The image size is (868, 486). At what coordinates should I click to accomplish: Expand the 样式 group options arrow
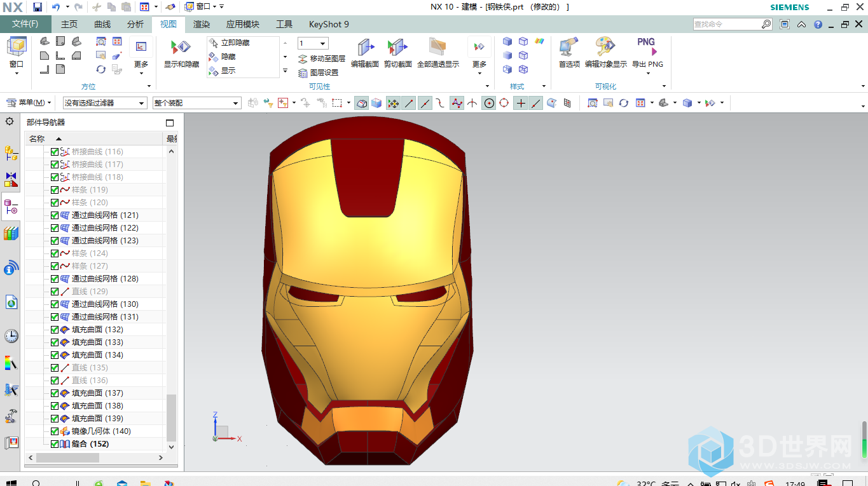(x=544, y=86)
